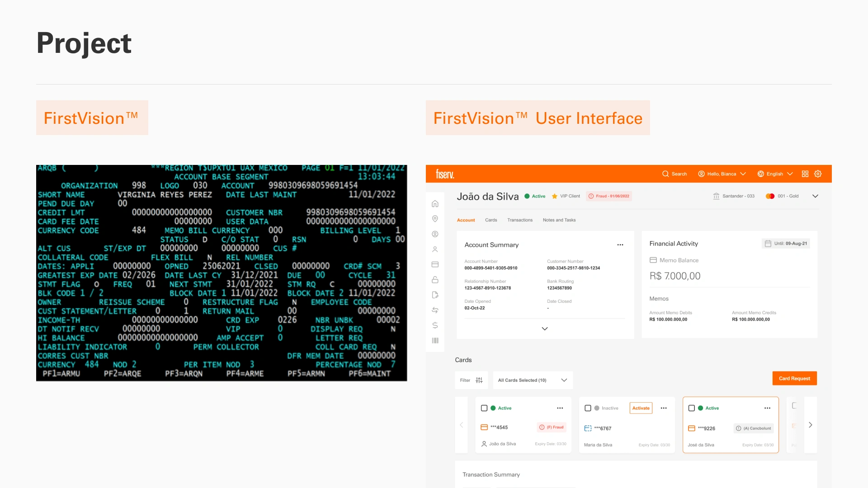The height and width of the screenshot is (488, 868).
Task: Click the dollar sign sidebar icon
Action: pyautogui.click(x=435, y=325)
